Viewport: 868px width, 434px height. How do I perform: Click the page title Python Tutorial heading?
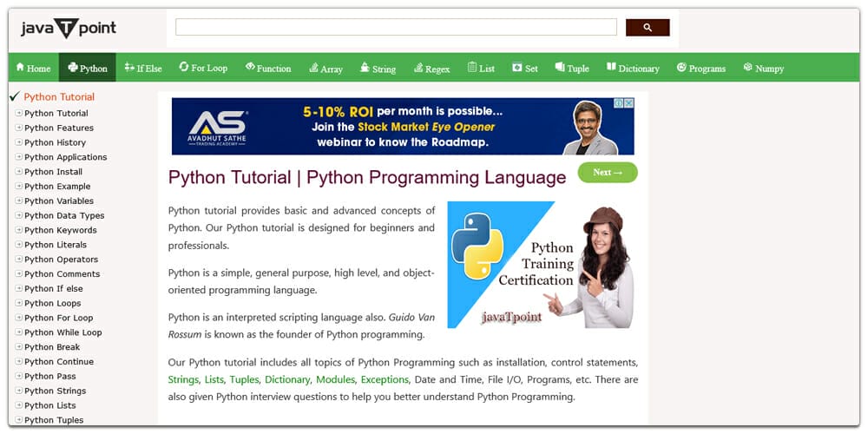[367, 178]
